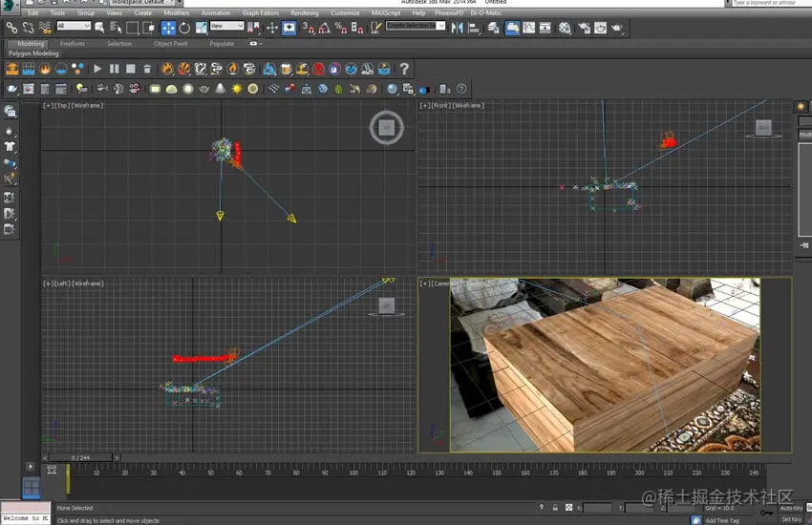
Task: Open the Rendering menu
Action: [304, 13]
